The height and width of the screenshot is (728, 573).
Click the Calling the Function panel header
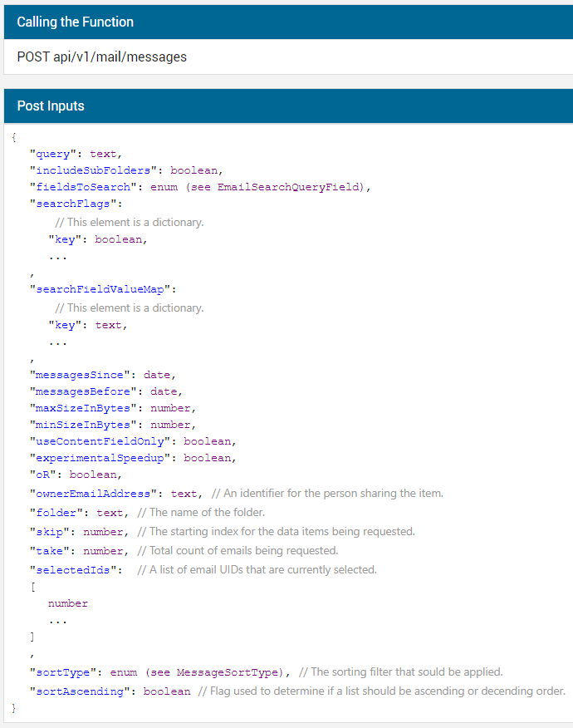[75, 22]
